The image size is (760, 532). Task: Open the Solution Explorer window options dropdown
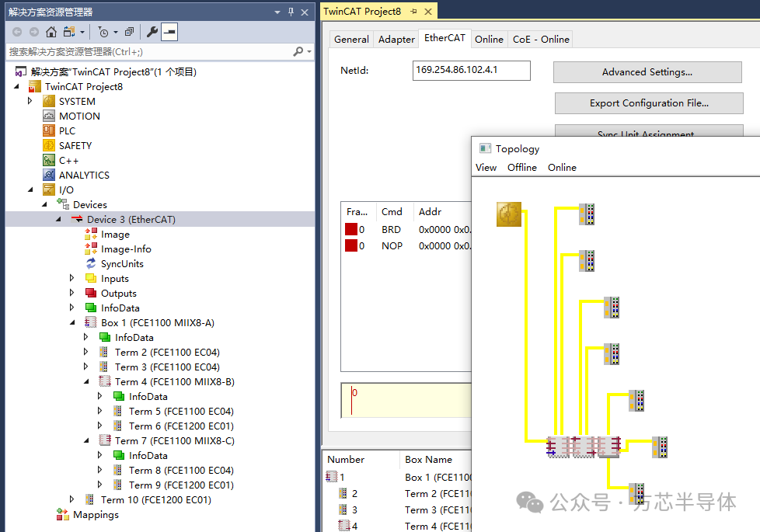(x=277, y=12)
